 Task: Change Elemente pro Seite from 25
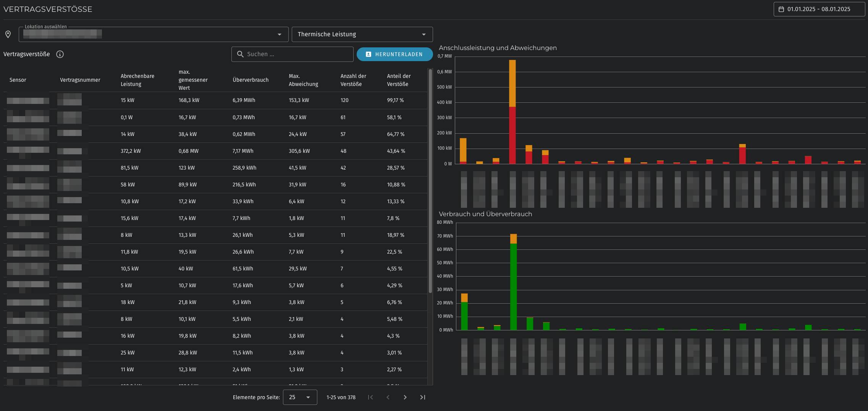(x=300, y=397)
